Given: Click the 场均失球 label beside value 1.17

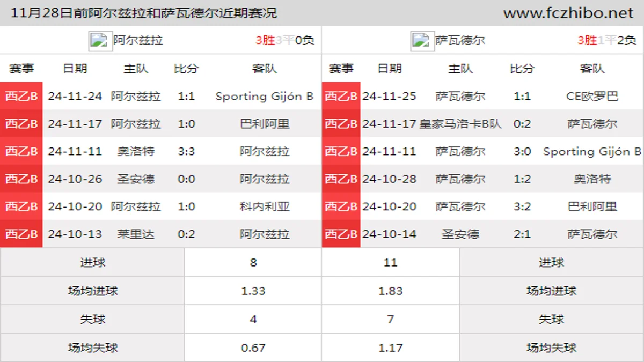Looking at the screenshot, I should (x=551, y=348).
